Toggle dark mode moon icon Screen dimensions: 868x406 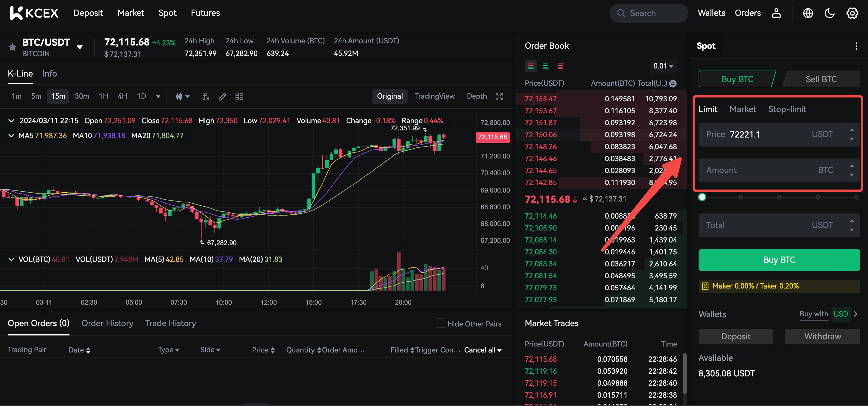829,13
